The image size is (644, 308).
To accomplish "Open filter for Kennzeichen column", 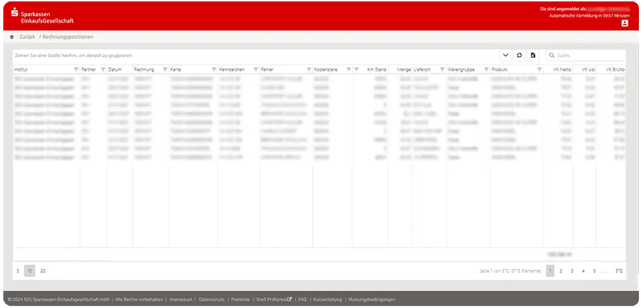I will pos(255,69).
